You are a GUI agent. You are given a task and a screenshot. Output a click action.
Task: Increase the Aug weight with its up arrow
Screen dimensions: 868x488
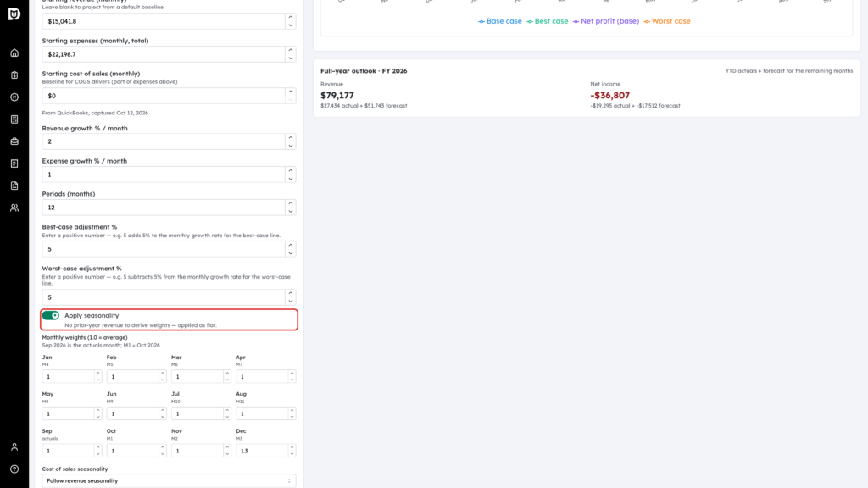coord(292,410)
